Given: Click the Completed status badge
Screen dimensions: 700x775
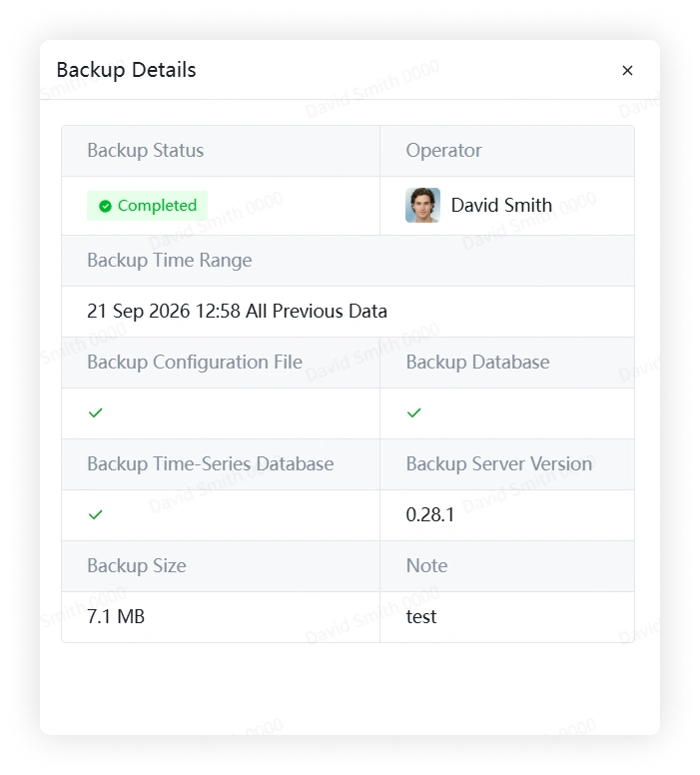Looking at the screenshot, I should [147, 205].
